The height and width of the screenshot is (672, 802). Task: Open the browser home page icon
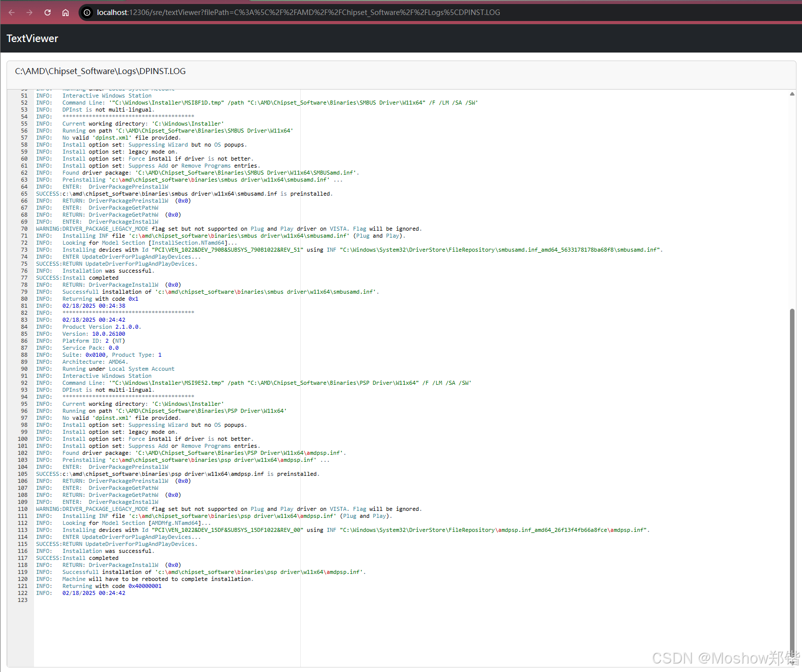(65, 13)
